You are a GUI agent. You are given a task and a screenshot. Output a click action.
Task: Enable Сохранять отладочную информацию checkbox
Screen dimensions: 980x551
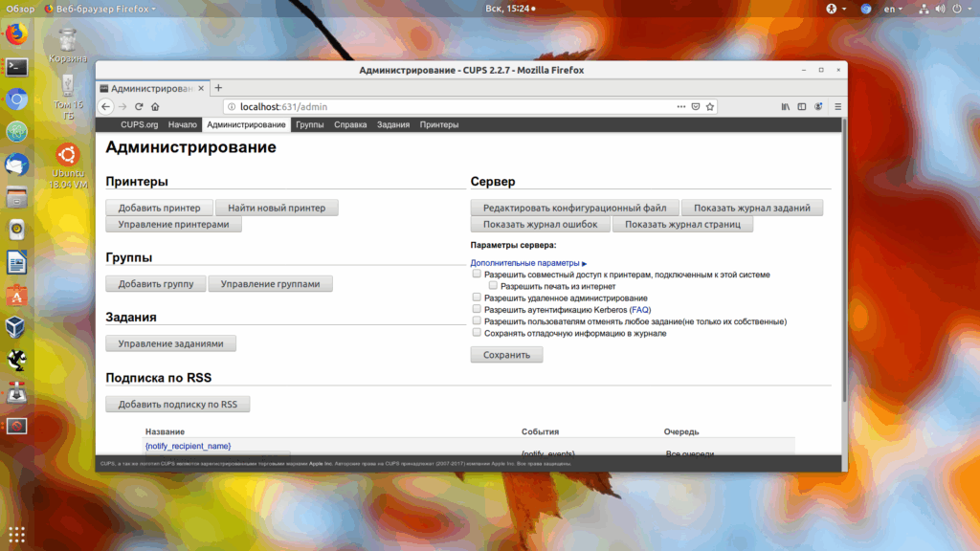pyautogui.click(x=477, y=332)
